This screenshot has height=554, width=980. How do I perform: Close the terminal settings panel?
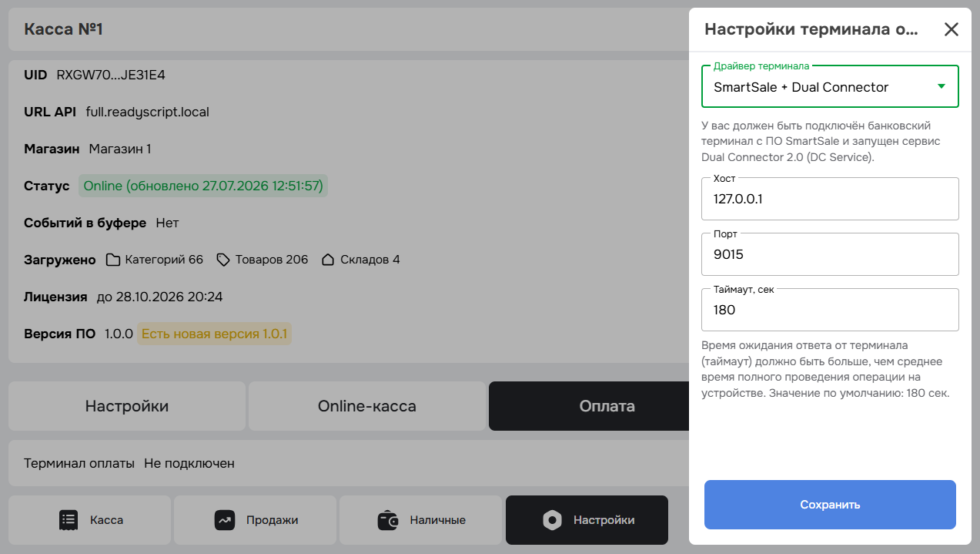click(x=952, y=30)
